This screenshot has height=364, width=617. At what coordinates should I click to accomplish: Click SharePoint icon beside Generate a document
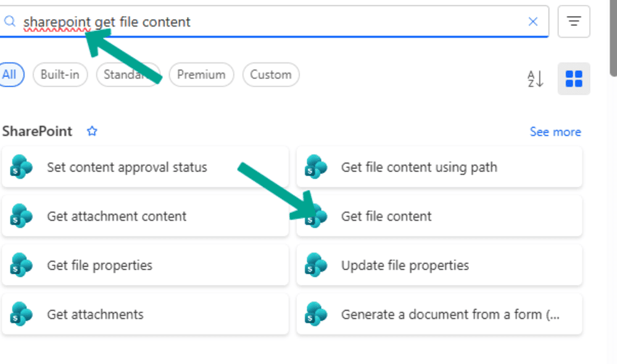point(316,315)
